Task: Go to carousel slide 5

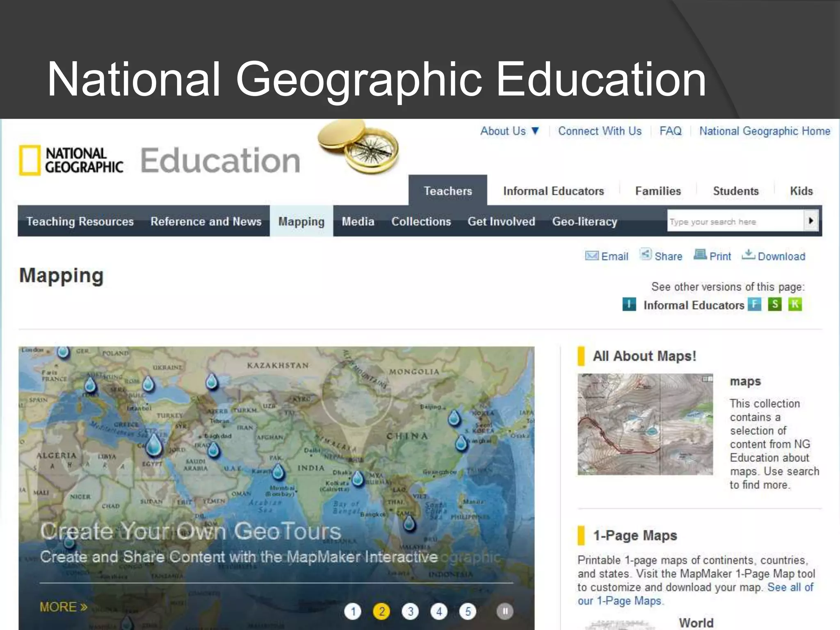Action: (468, 612)
